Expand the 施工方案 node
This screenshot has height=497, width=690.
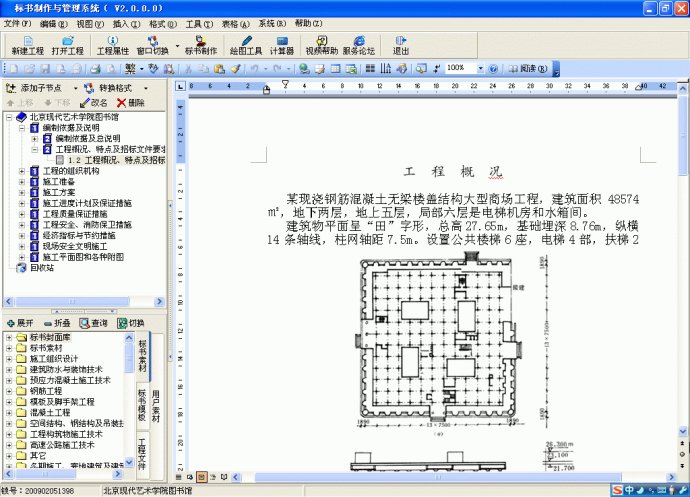click(x=22, y=193)
